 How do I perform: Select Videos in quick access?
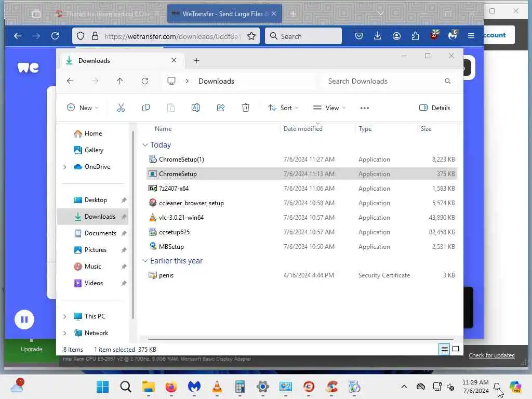point(93,283)
